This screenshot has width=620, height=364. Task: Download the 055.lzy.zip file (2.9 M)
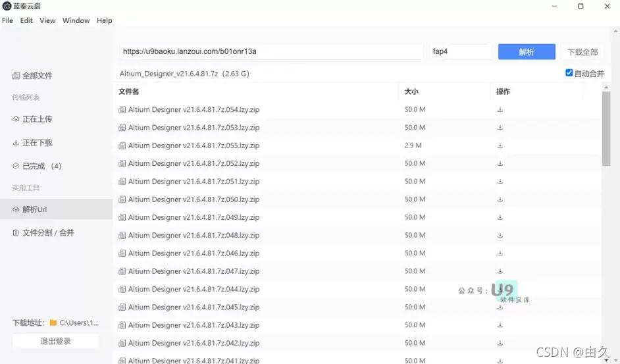(500, 145)
